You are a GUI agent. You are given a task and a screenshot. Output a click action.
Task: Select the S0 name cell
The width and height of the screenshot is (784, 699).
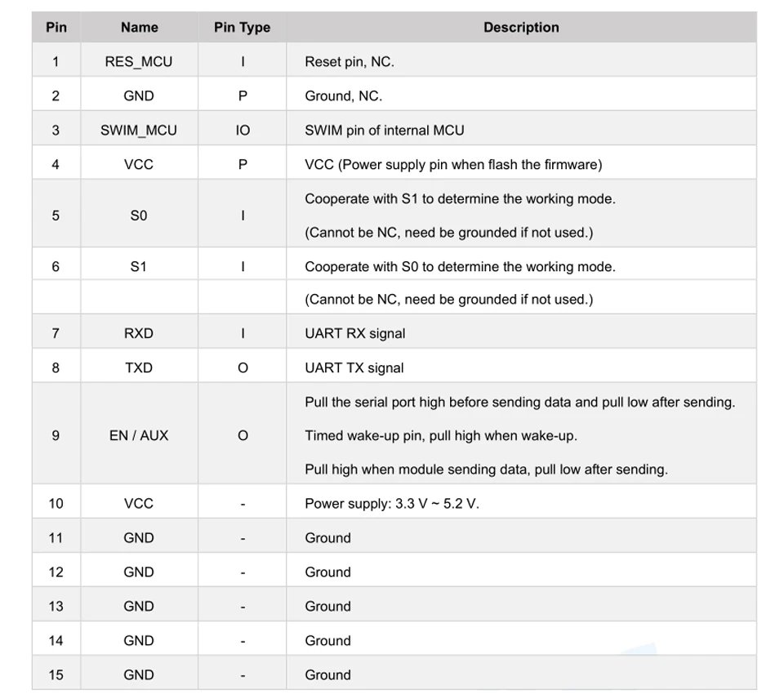coord(139,216)
